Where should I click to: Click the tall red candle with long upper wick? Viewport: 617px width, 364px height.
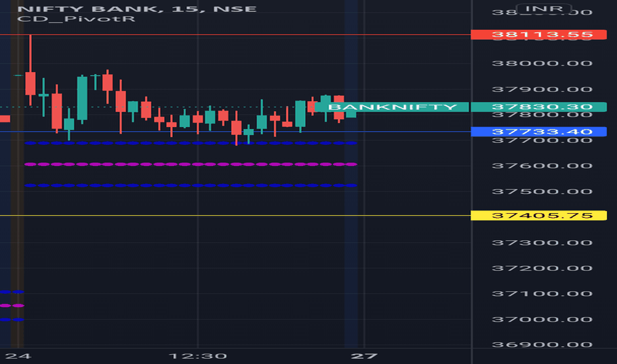click(x=30, y=83)
